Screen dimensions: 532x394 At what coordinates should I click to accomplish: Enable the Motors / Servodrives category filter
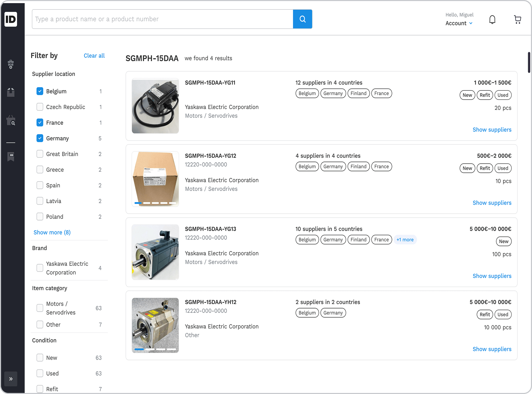click(40, 308)
